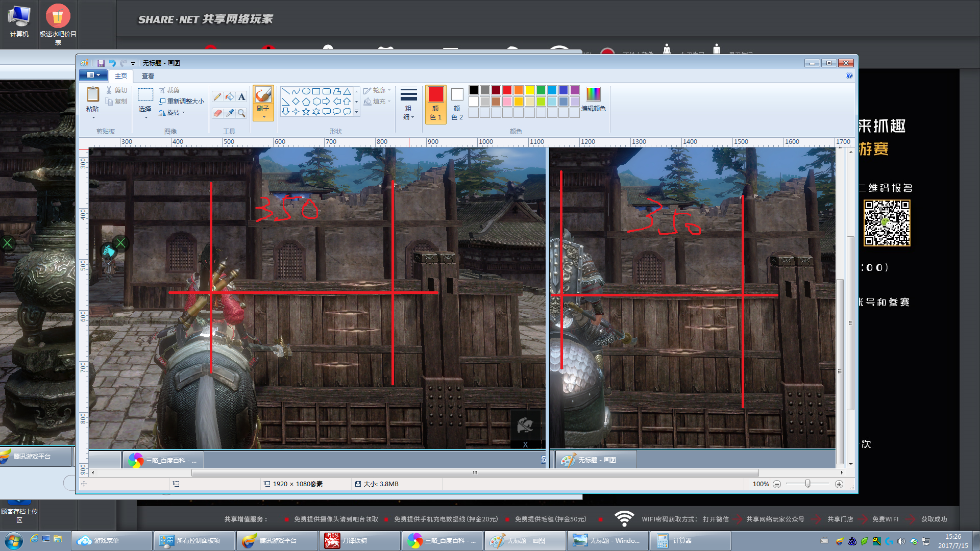Image resolution: width=980 pixels, height=551 pixels.
Task: Pick the green color swatch
Action: click(541, 90)
